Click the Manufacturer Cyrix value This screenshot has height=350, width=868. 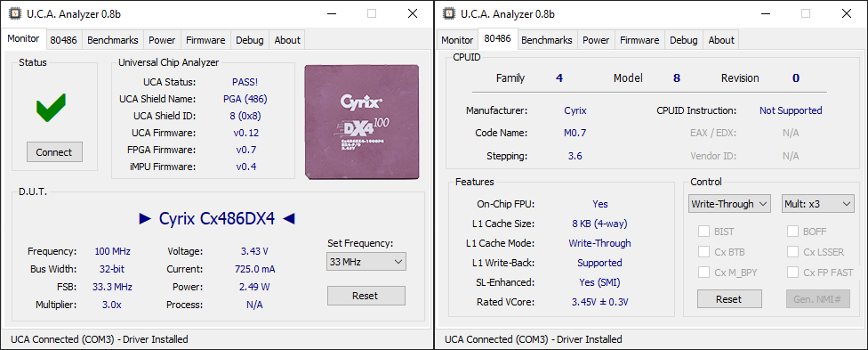tap(575, 110)
